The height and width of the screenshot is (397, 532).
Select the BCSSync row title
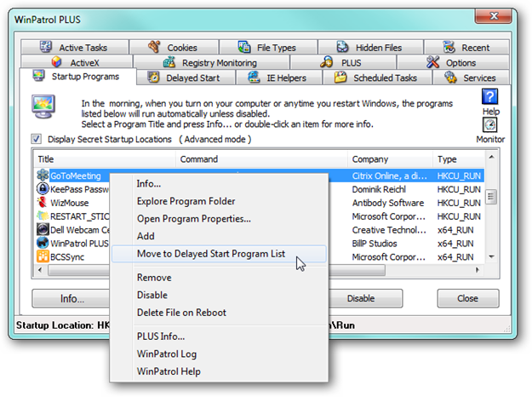point(67,257)
